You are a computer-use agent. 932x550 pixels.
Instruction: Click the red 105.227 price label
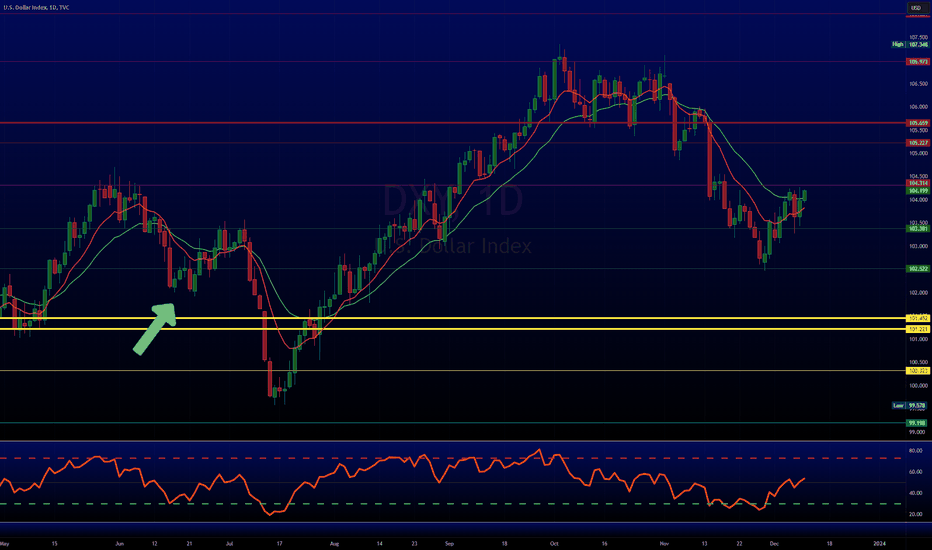(918, 143)
